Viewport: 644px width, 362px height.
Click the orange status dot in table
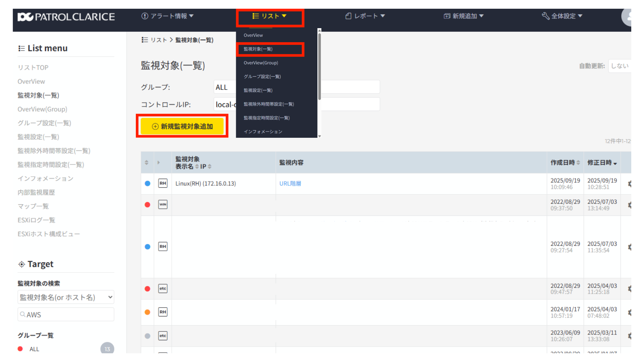tap(147, 312)
